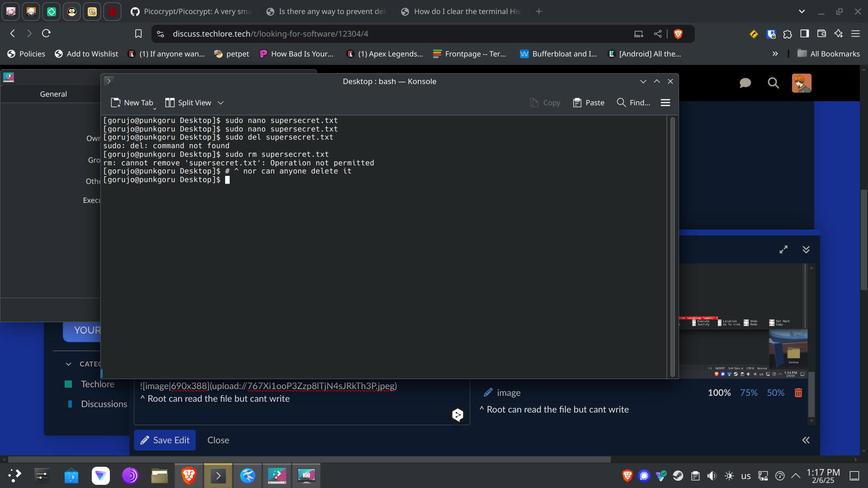
Task: Open a New Tab in Konsole
Action: (x=132, y=103)
